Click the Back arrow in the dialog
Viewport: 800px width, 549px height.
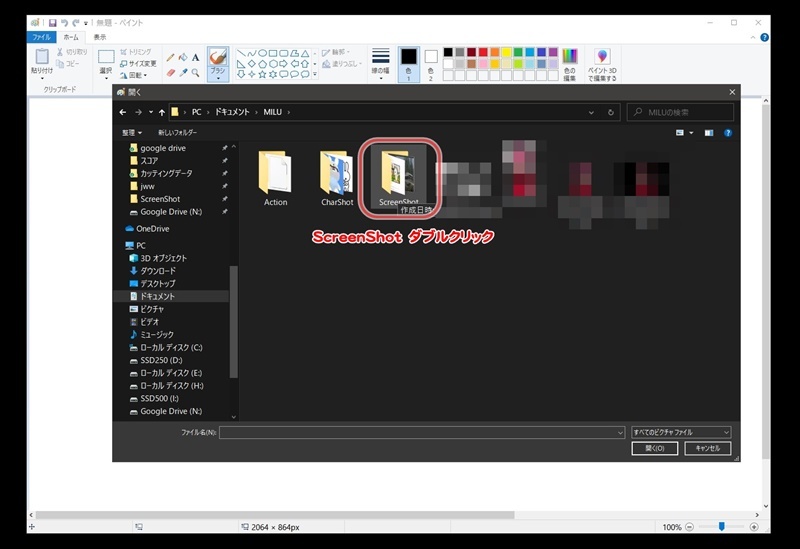point(123,112)
